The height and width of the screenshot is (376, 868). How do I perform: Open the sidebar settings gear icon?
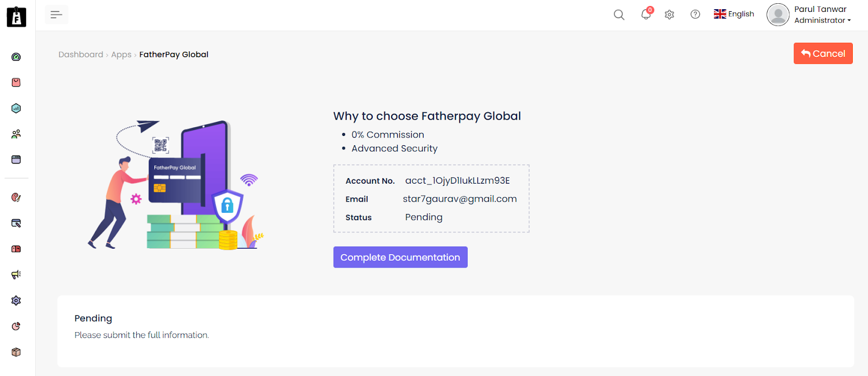pyautogui.click(x=16, y=301)
